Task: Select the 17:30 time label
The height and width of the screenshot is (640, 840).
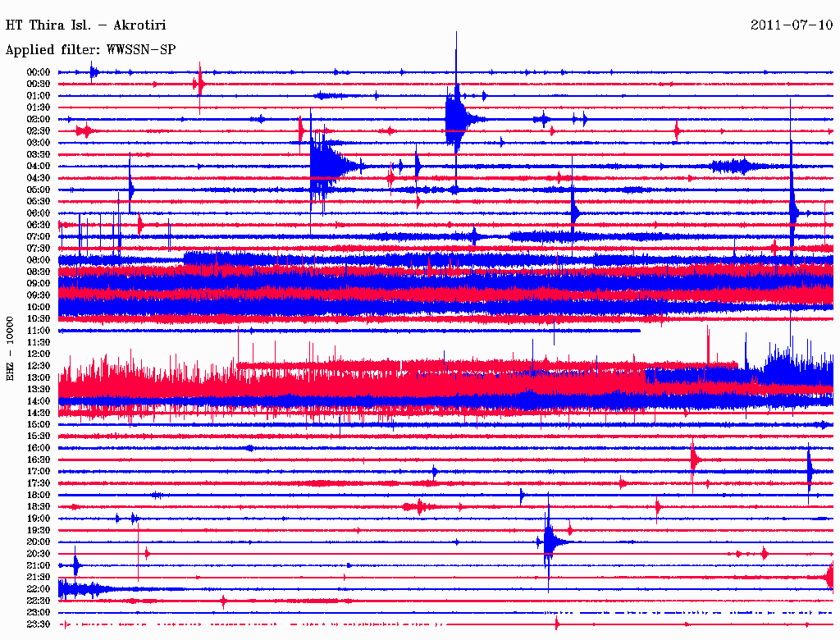Action: coord(39,483)
